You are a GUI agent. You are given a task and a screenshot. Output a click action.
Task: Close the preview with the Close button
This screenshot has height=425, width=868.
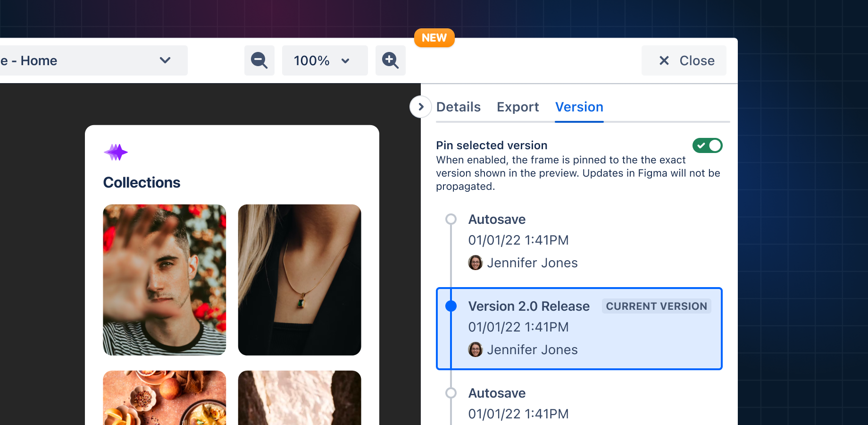[x=684, y=60]
